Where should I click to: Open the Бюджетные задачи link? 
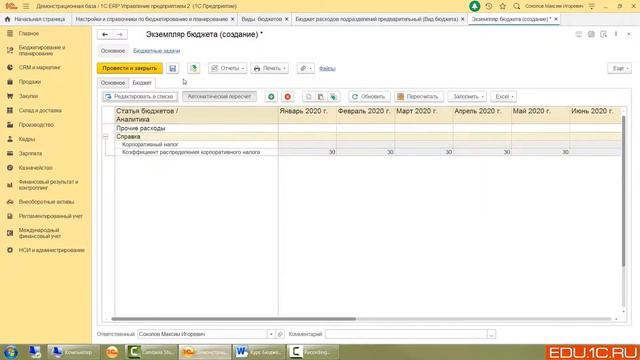coord(156,51)
